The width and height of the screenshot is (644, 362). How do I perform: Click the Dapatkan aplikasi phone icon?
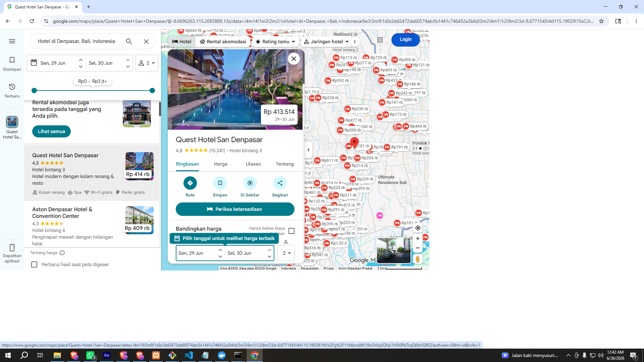point(12,248)
